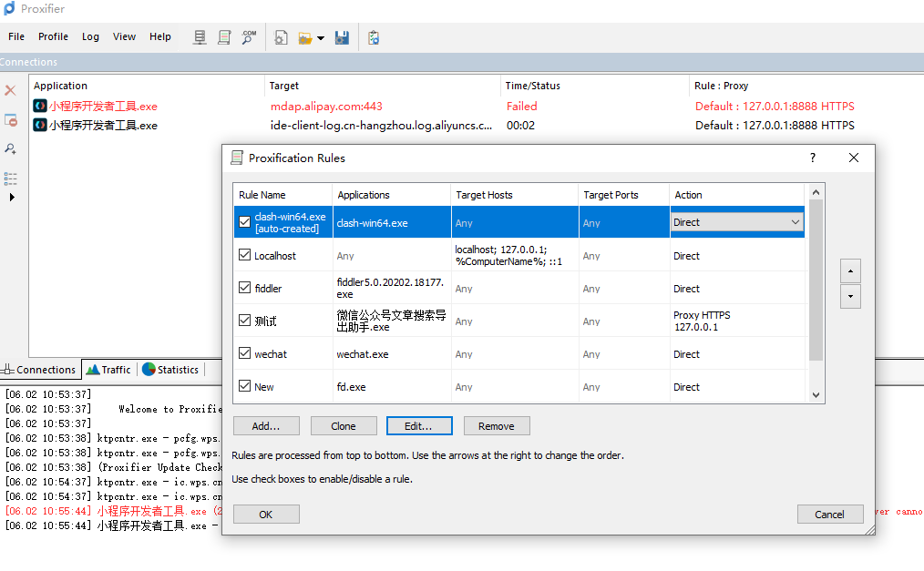This screenshot has width=924, height=571.
Task: Open Proxy Servers toolbar icon
Action: (200, 37)
